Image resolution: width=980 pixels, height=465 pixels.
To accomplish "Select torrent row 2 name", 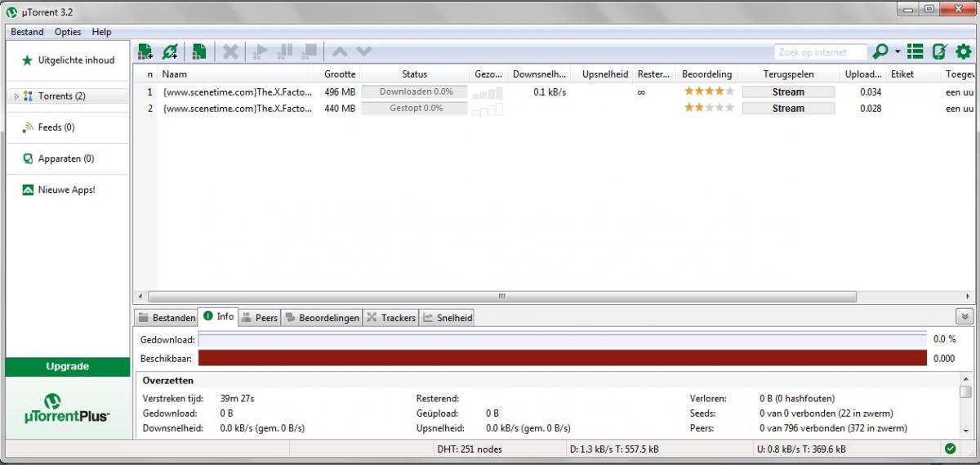I will point(237,108).
